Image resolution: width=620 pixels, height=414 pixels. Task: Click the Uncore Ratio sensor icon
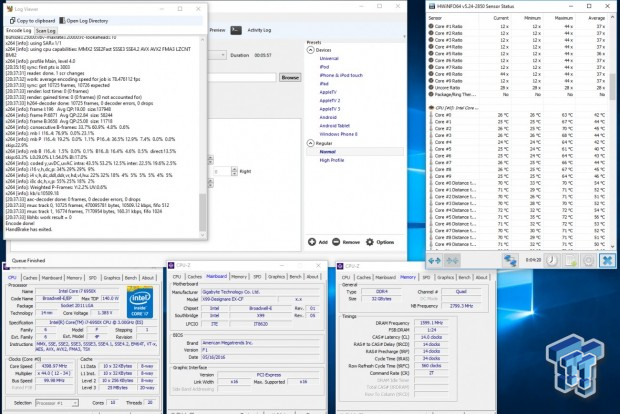431,87
